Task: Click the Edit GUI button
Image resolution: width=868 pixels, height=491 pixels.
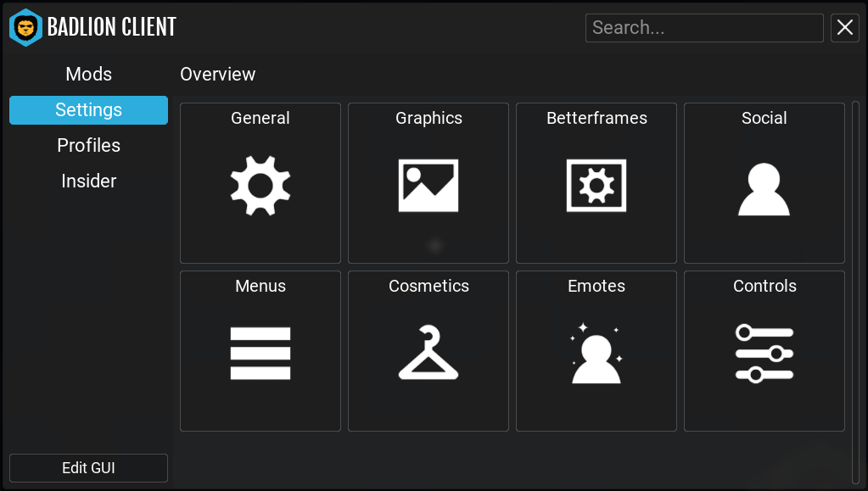Action: (x=88, y=468)
